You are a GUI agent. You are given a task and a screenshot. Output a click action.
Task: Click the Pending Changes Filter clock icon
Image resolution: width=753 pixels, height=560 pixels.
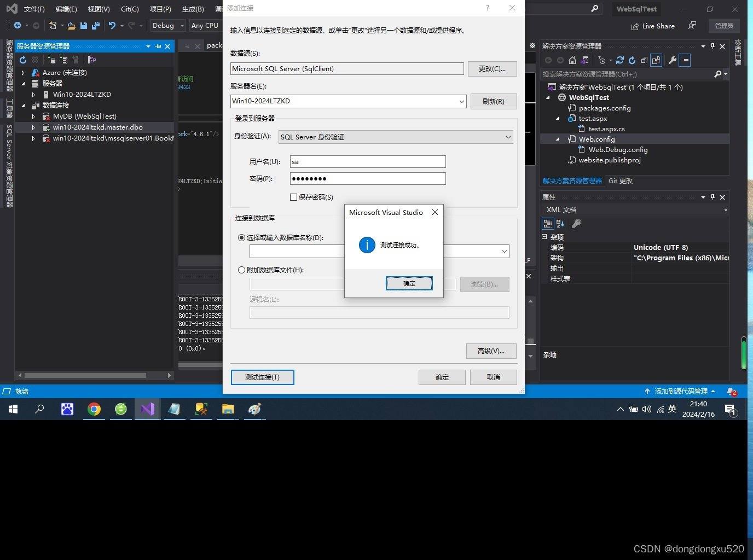602,60
